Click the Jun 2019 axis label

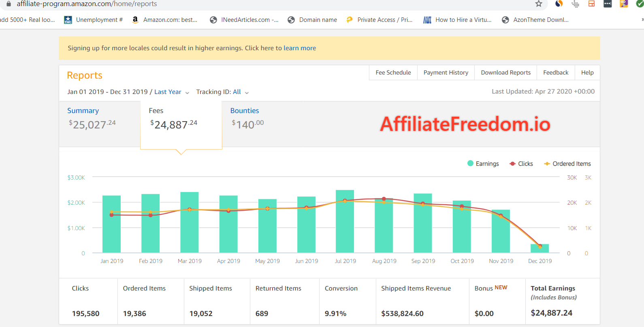(x=307, y=261)
